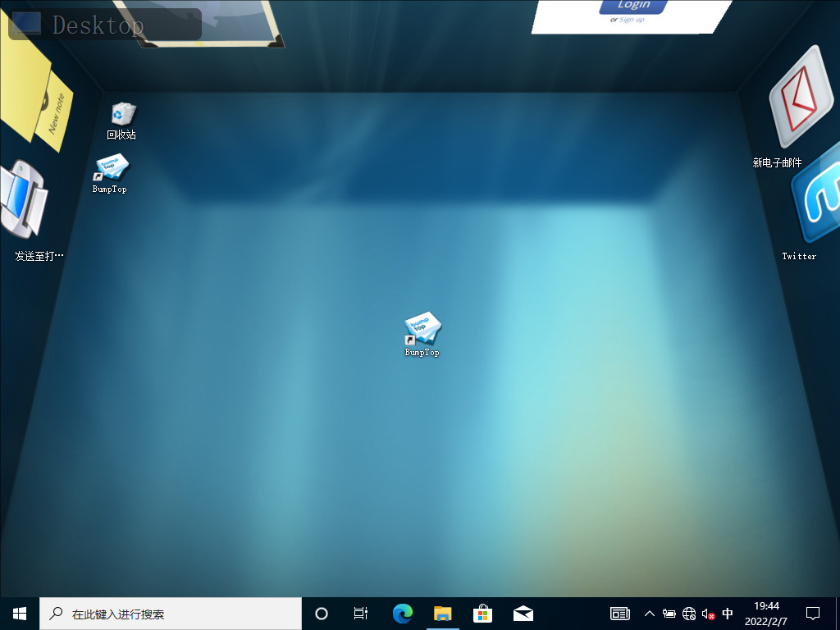Open Task View from the taskbar
Screen dimensions: 840x630
361,614
